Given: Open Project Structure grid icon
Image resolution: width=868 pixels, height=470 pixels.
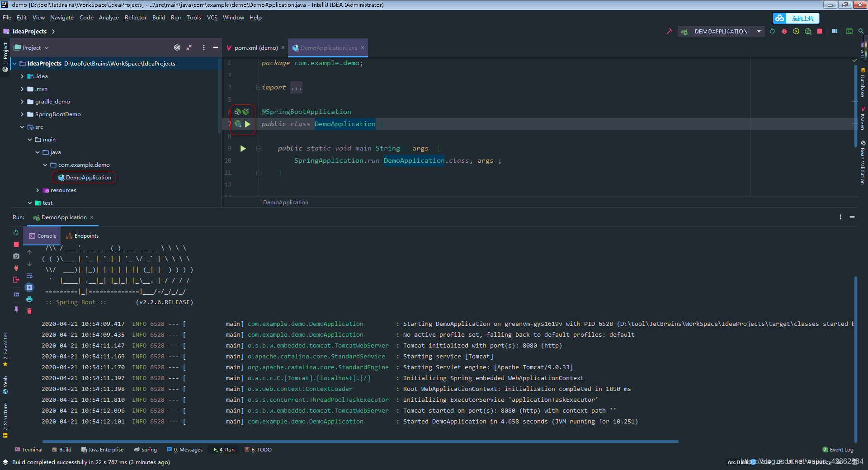Looking at the screenshot, I should coord(835,31).
